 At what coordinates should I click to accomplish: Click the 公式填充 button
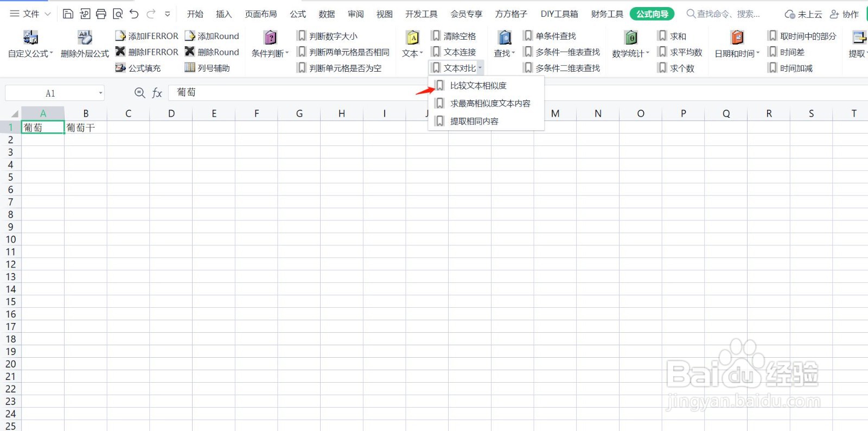[x=138, y=68]
